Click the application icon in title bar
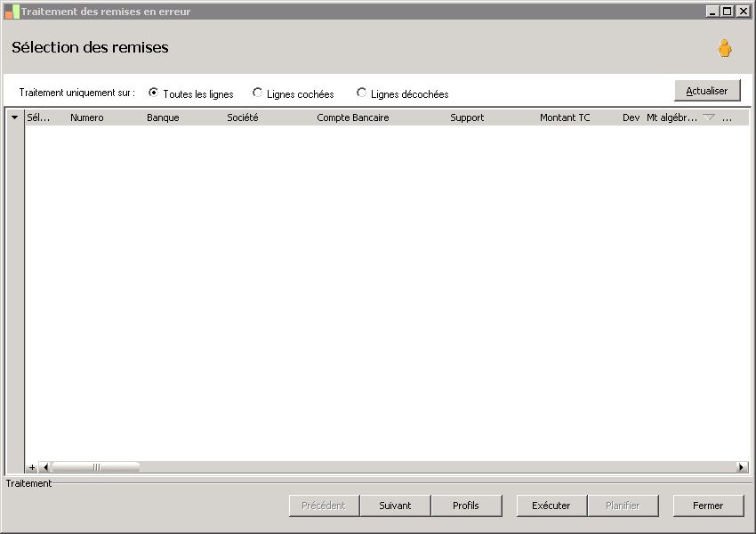 click(12, 12)
